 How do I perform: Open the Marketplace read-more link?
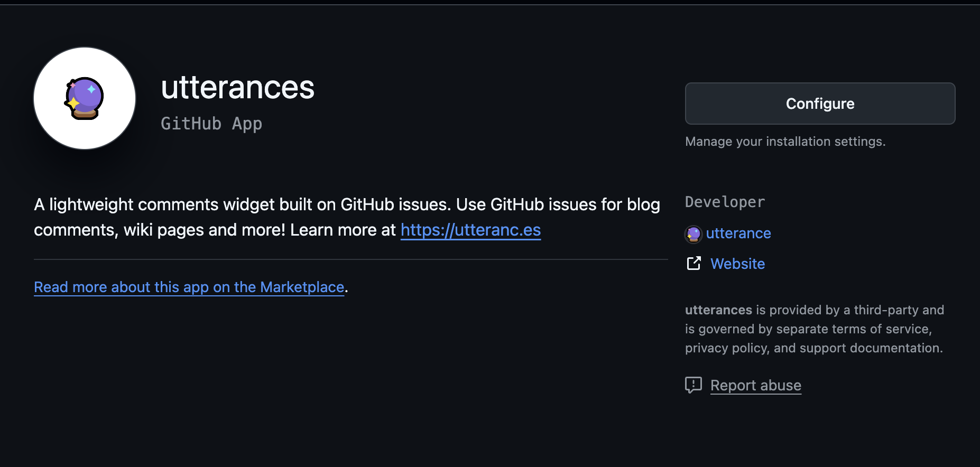189,287
